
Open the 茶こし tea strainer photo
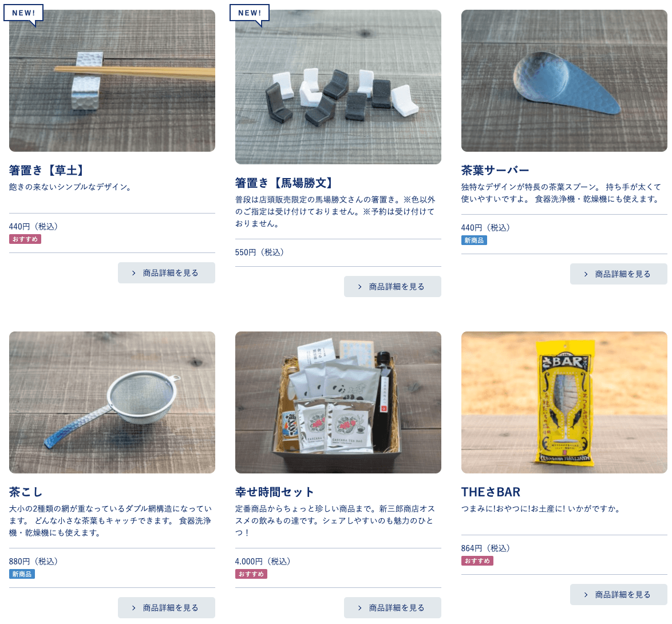point(112,402)
